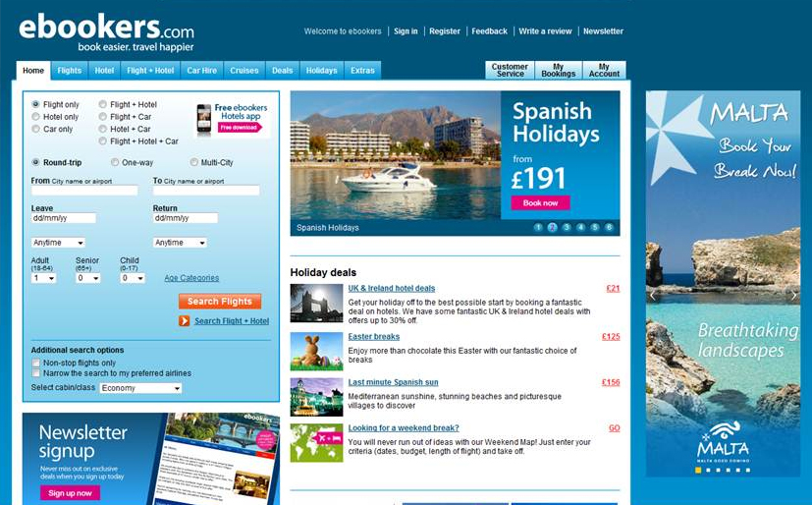Viewport: 812px width, 505px height.
Task: Click the Malta ad left arrow
Action: point(652,295)
